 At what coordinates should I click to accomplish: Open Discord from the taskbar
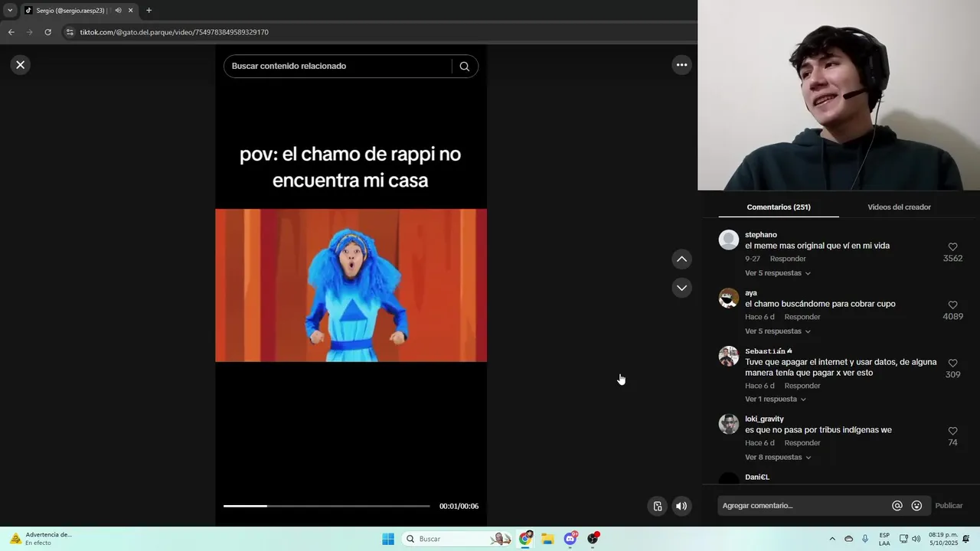pos(570,539)
